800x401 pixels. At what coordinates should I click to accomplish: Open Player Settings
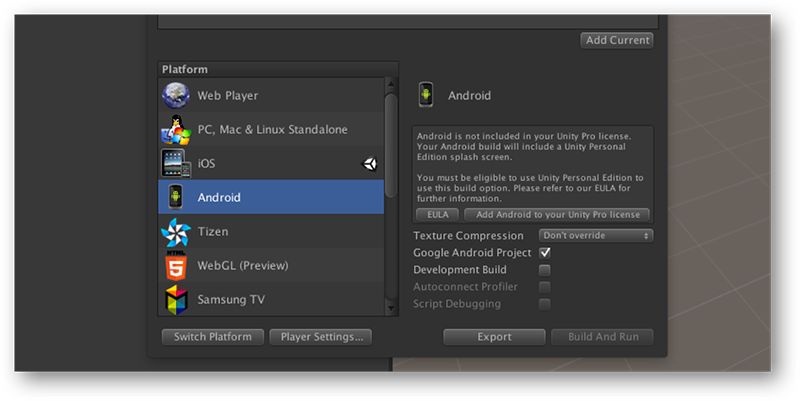[320, 337]
